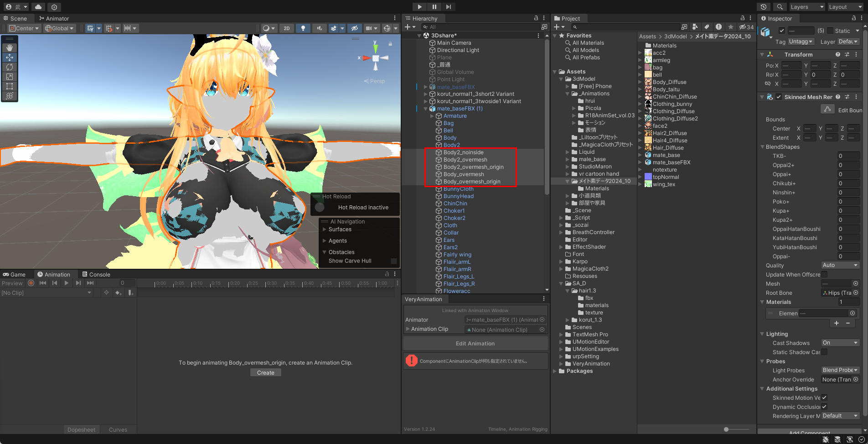Open the Layers dropdown
The width and height of the screenshot is (868, 444).
pyautogui.click(x=807, y=7)
